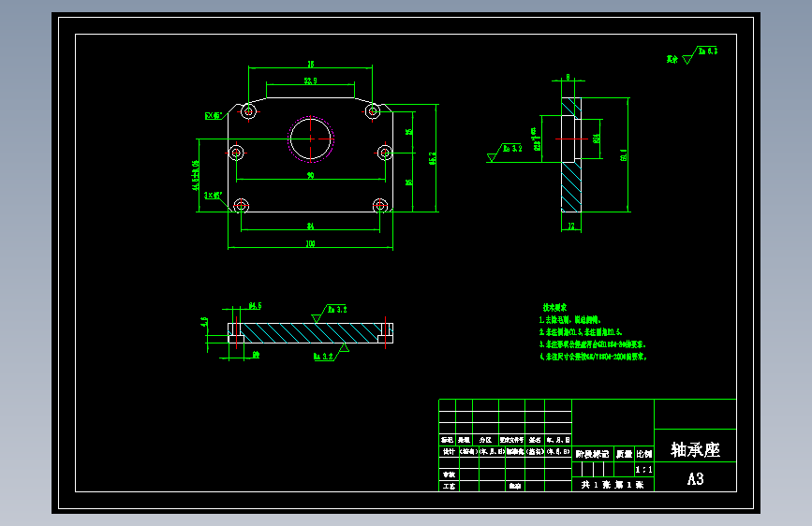Select the 分区 column header

[485, 440]
